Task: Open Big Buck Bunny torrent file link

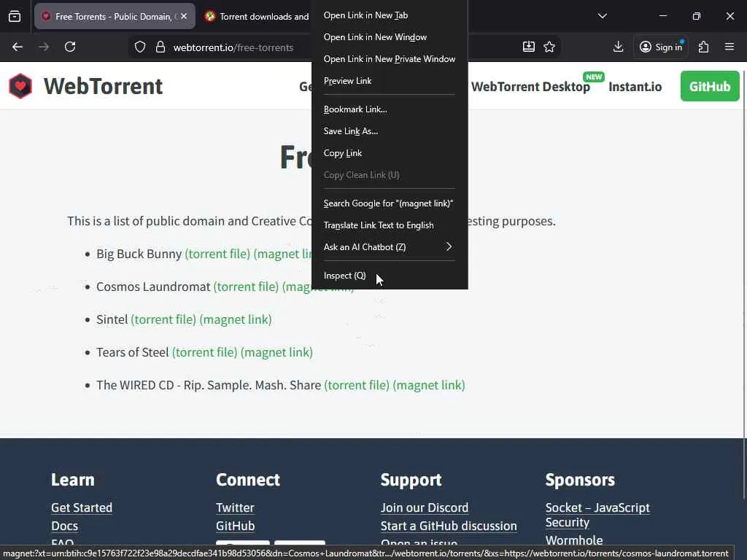Action: click(217, 254)
